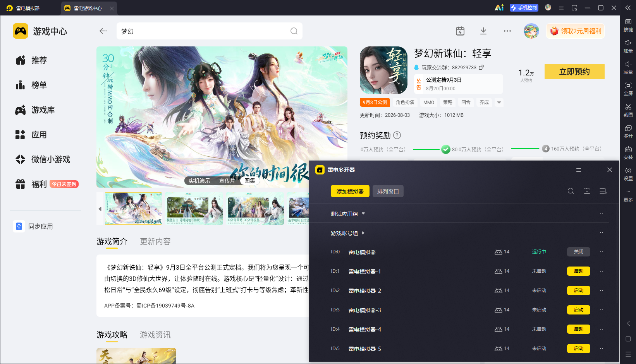Click the back arrow in game center

tap(103, 31)
